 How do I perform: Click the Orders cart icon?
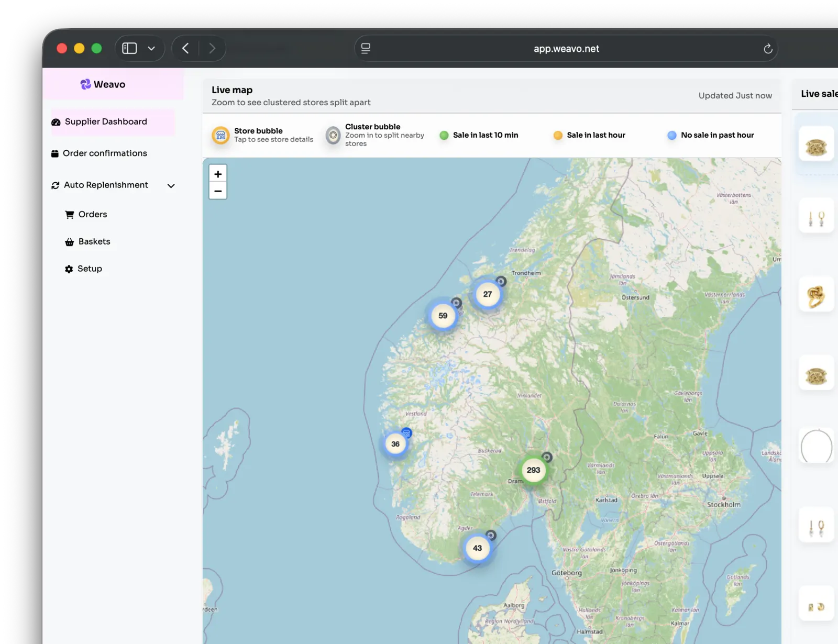click(69, 215)
